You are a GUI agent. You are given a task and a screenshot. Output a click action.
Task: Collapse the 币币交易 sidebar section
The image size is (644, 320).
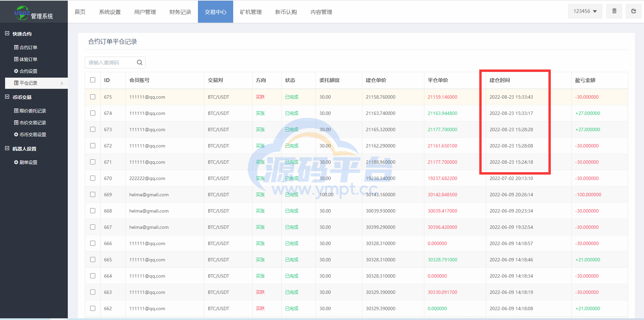tap(7, 97)
